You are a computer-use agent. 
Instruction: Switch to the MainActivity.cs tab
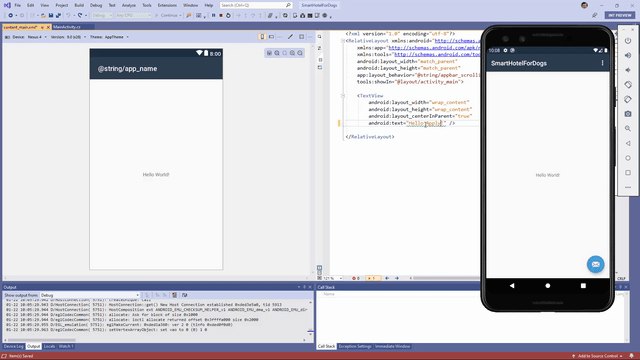click(67, 27)
